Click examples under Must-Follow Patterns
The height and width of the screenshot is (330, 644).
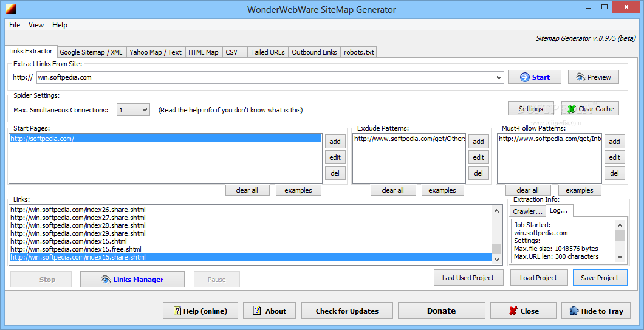coord(579,190)
